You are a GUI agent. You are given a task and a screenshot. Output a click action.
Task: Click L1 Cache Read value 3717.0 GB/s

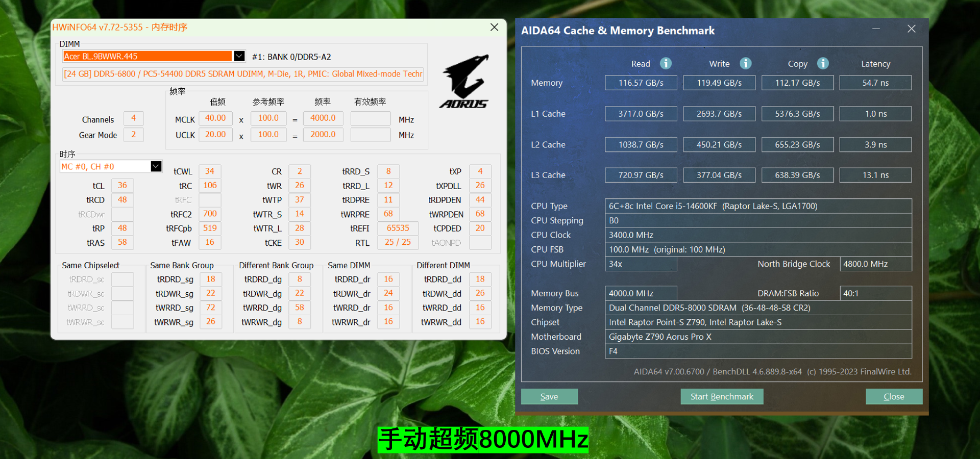click(641, 114)
